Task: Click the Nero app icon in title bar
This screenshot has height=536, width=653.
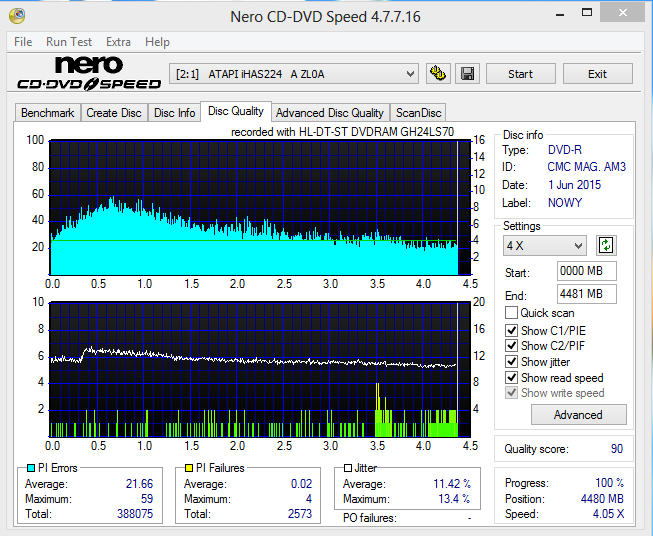Action: coord(17,16)
